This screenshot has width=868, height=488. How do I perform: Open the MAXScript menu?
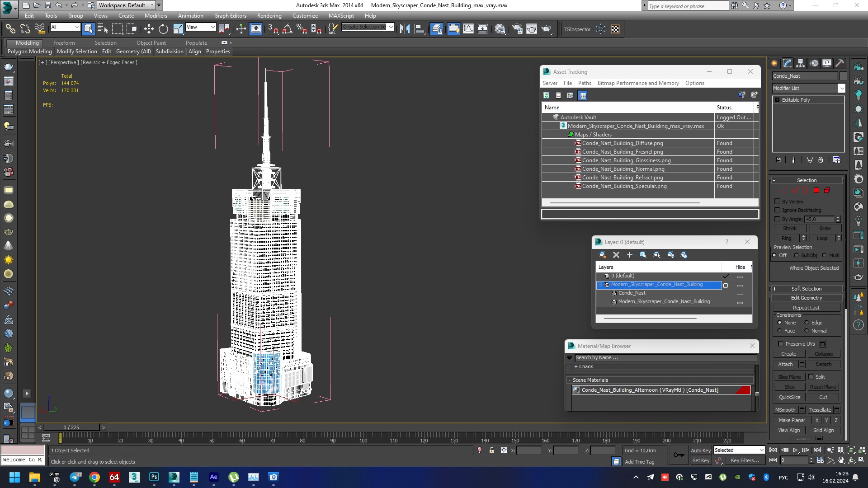click(341, 15)
